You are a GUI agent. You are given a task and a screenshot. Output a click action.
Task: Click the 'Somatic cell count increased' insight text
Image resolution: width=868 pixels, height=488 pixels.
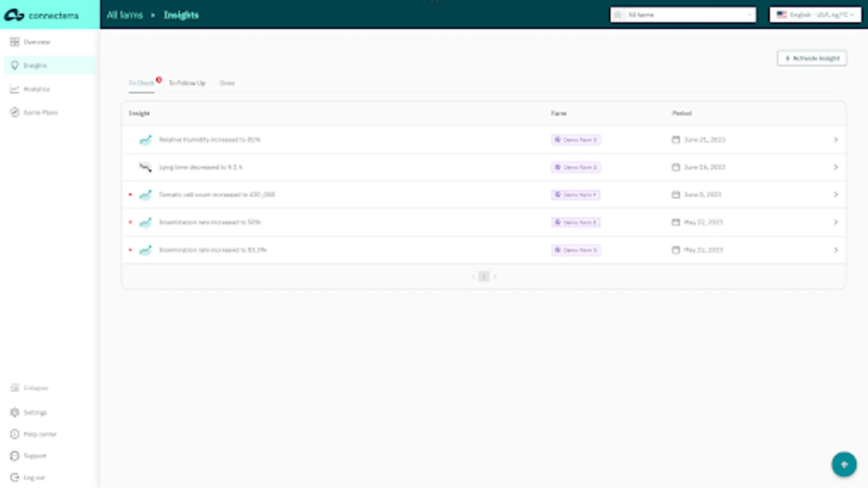coord(217,195)
